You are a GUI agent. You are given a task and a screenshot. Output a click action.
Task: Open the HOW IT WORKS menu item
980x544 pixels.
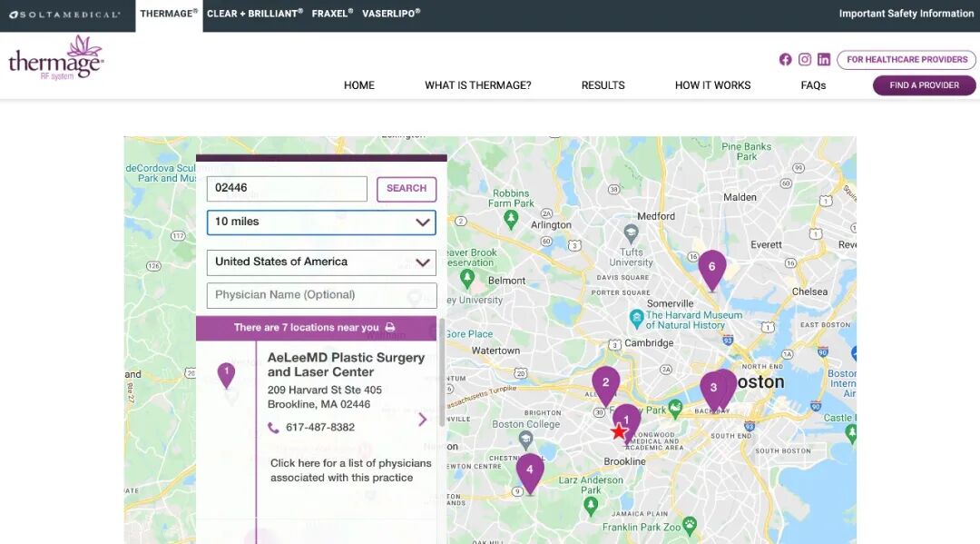[x=713, y=85]
